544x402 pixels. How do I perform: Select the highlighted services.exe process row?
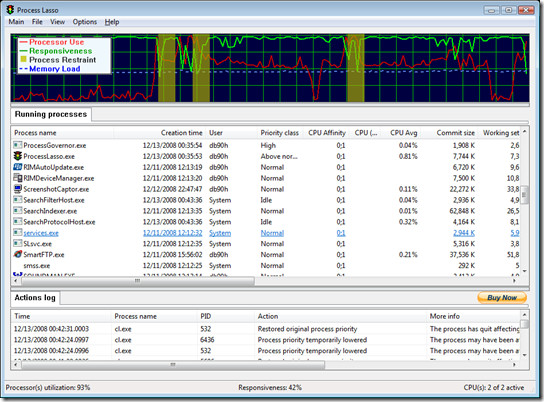click(x=266, y=233)
